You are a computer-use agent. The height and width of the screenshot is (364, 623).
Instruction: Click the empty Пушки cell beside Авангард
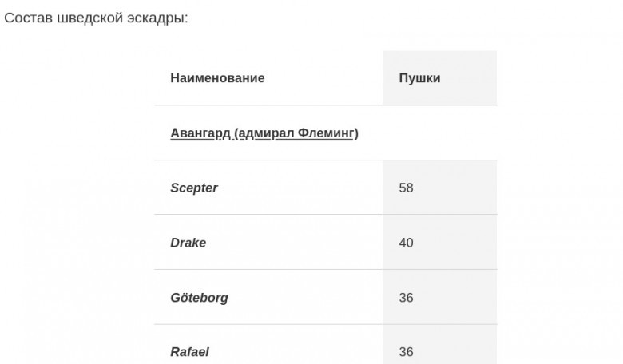coord(439,133)
